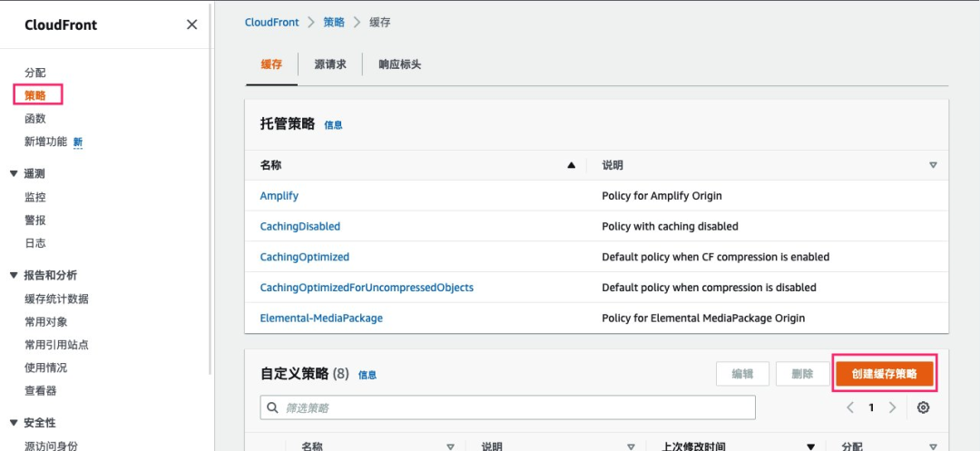Go to next page of custom policies

893,407
